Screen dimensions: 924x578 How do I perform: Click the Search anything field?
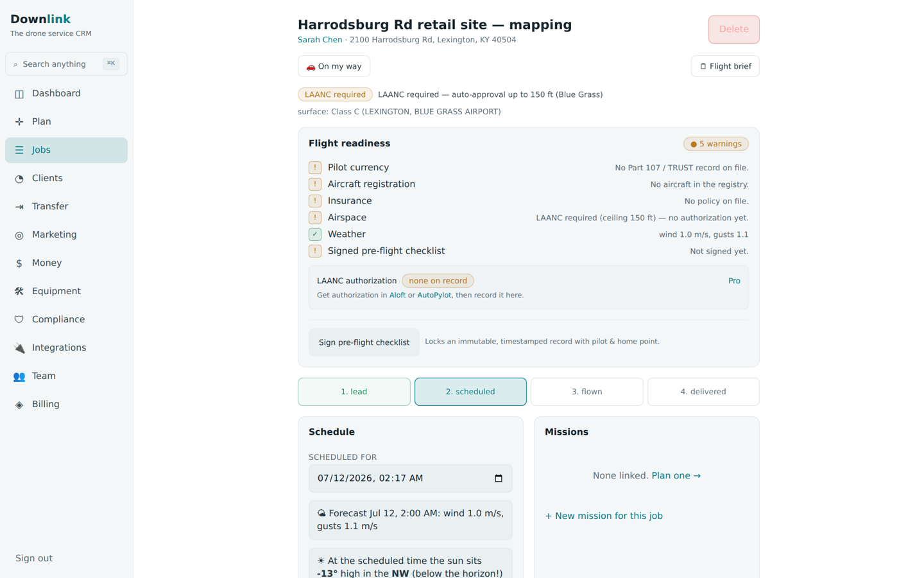coord(66,64)
